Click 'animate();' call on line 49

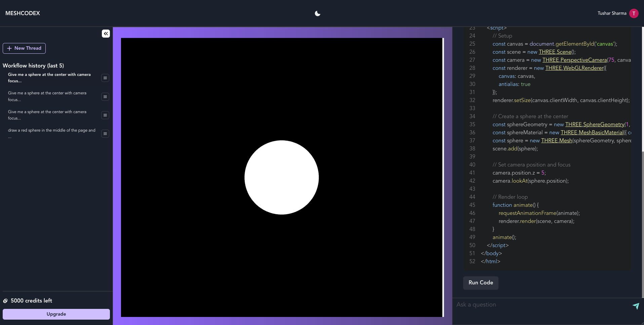(505, 237)
